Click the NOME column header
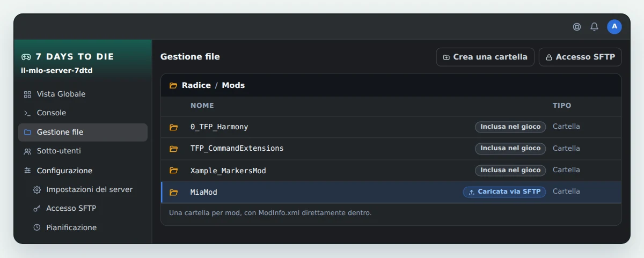This screenshot has height=258, width=644. click(x=202, y=106)
